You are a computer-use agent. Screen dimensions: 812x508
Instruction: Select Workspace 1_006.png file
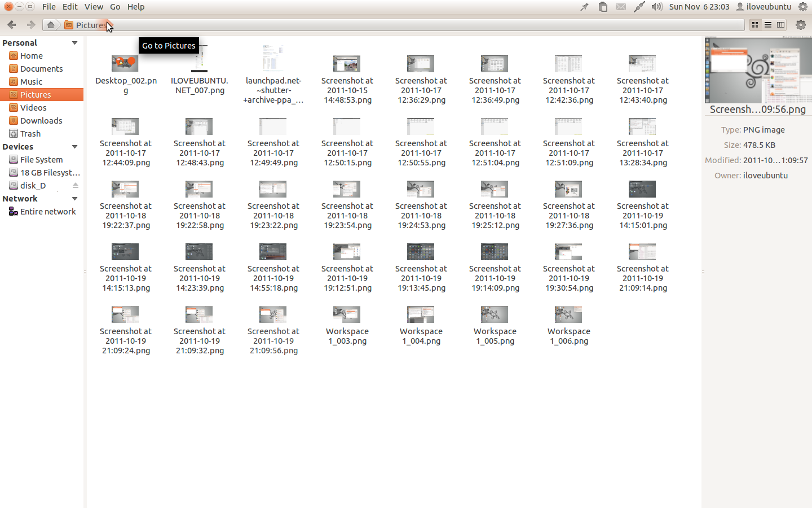(x=568, y=326)
